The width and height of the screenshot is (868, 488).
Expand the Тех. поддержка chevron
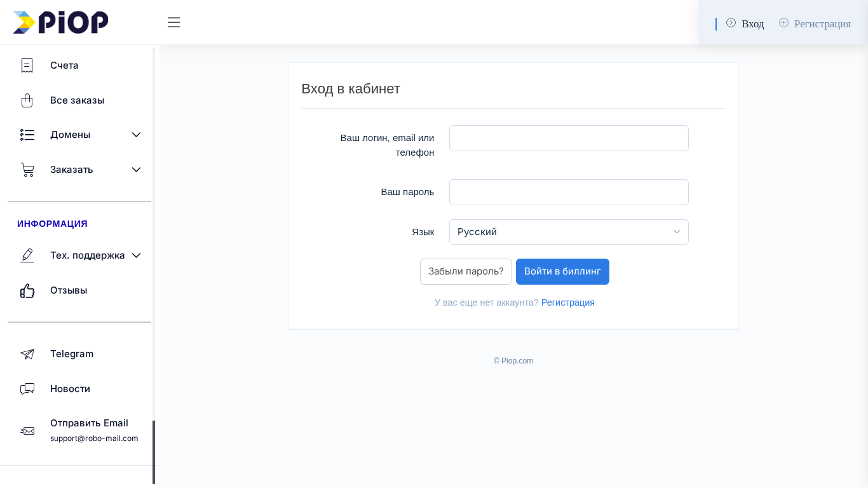(136, 255)
